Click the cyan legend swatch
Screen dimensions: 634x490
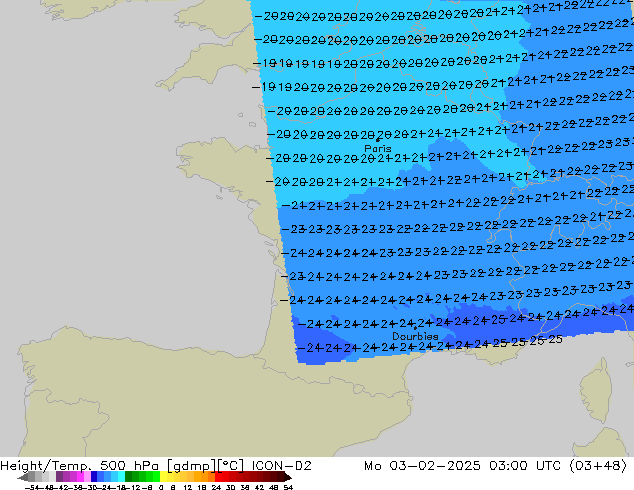point(122,477)
